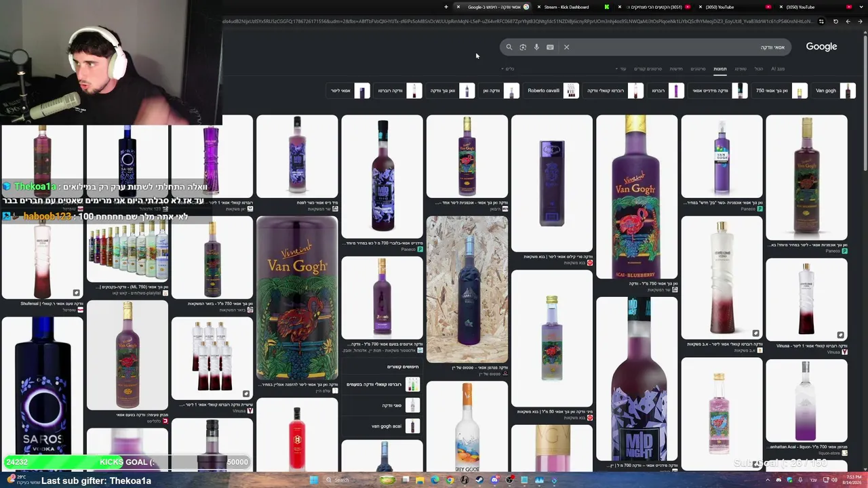
Task: Open the six red-white bottles image
Action: pos(212,359)
